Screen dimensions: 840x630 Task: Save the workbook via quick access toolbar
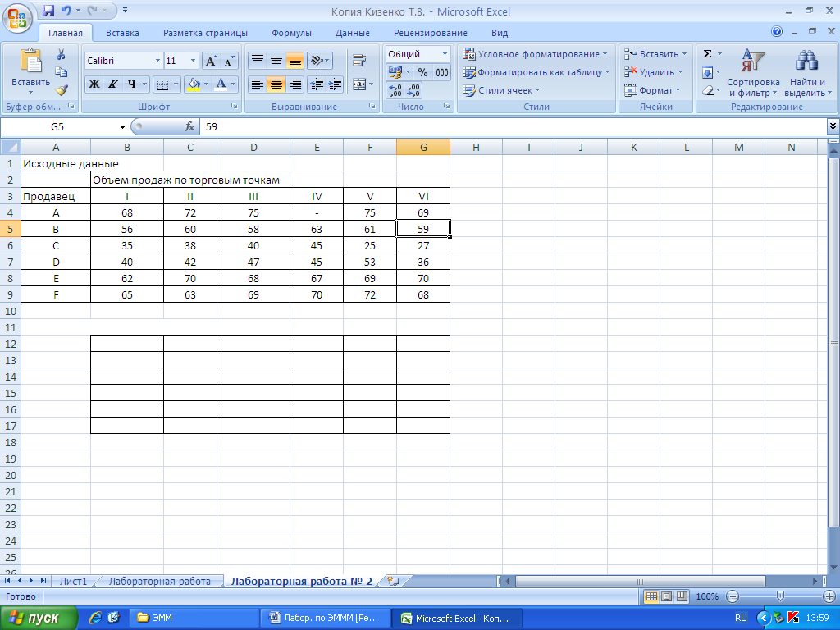click(x=48, y=10)
